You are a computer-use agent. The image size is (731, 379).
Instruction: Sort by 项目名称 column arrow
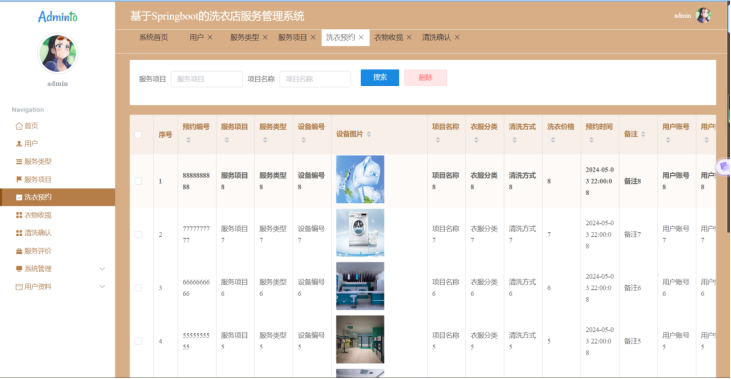click(x=438, y=140)
